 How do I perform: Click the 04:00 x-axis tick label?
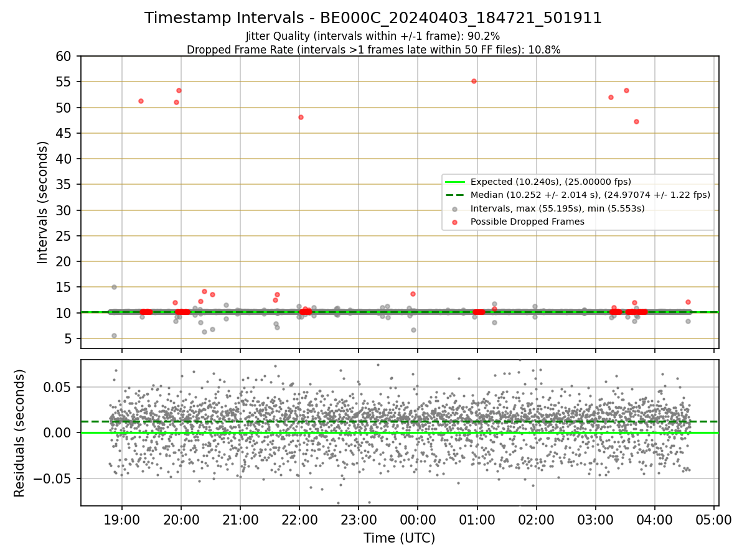point(655,519)
